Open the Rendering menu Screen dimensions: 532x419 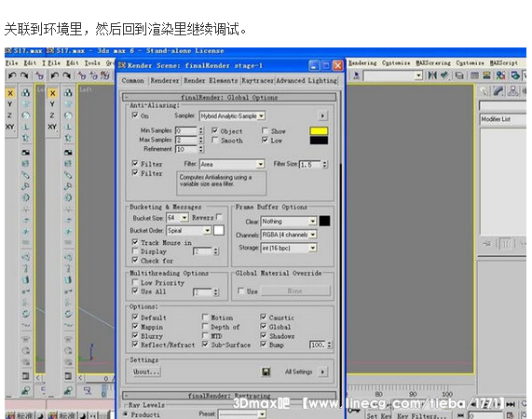click(362, 63)
